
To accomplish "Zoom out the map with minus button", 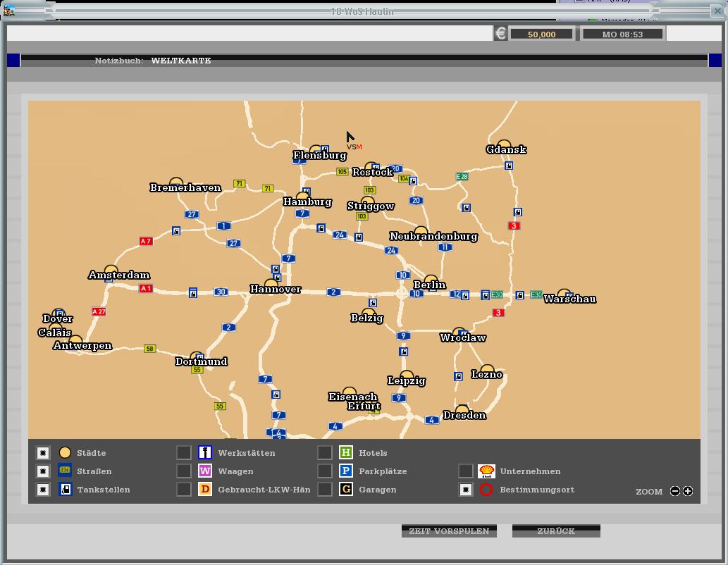I will [x=674, y=491].
